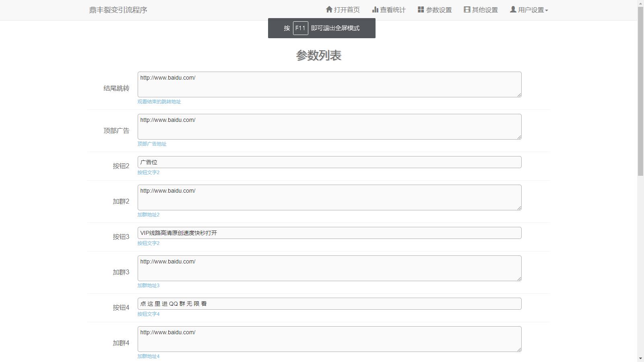Click the 鼎丰裂变引流程序 brand link
This screenshot has width=644, height=362.
point(118,10)
